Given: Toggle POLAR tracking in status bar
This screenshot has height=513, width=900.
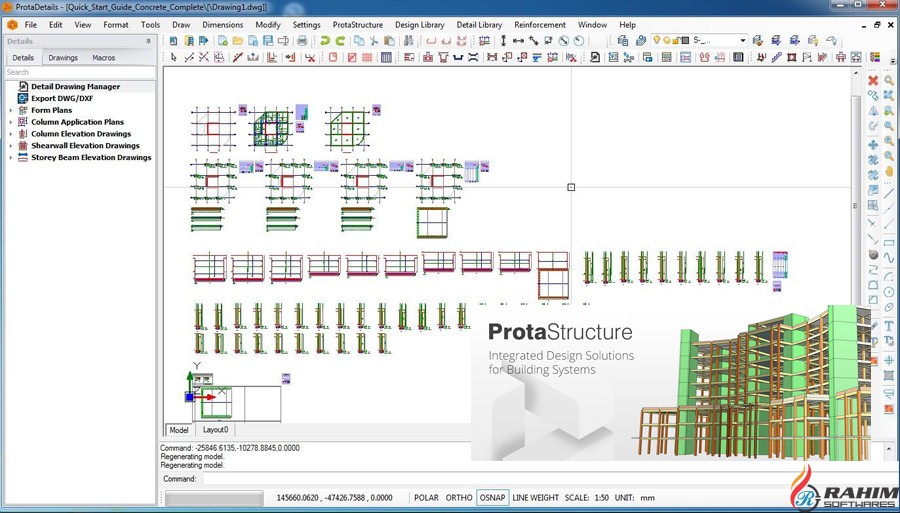Looking at the screenshot, I should click(x=426, y=497).
